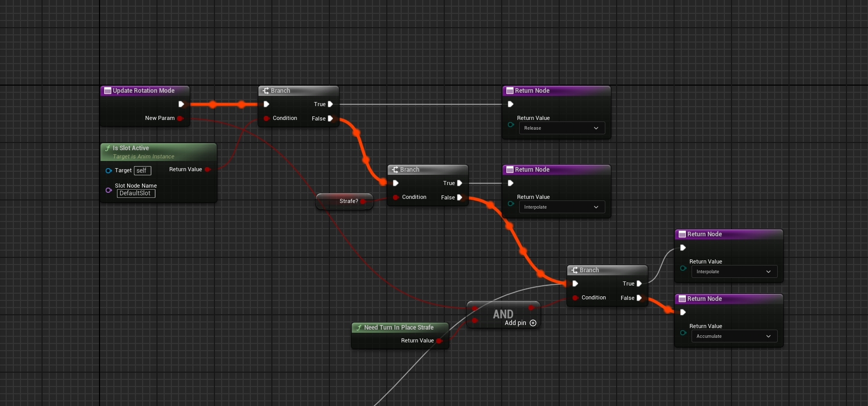Click the top Branch node's True output pin

tap(330, 104)
